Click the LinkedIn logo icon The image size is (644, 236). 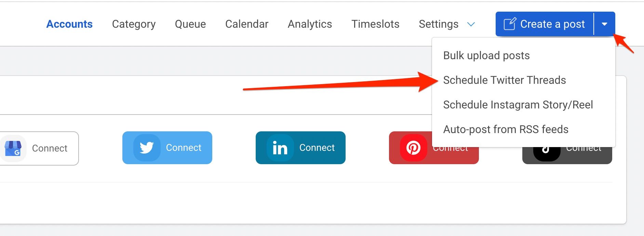(280, 148)
